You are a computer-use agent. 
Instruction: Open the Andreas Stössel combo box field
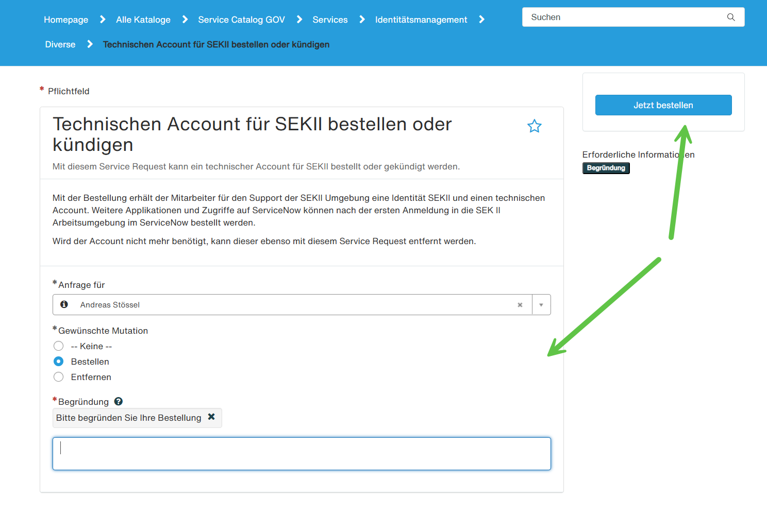click(x=292, y=305)
